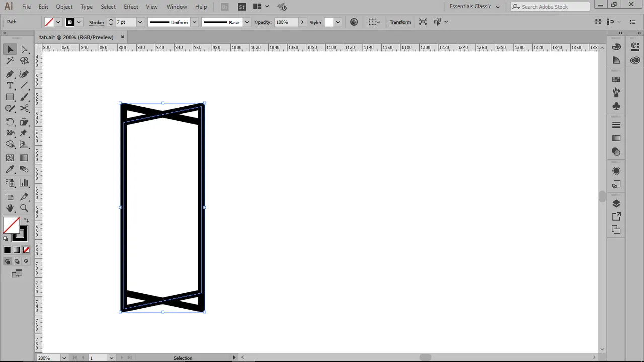This screenshot has width=644, height=362.
Task: Open the 200% zoom level dropdown
Action: (x=64, y=358)
